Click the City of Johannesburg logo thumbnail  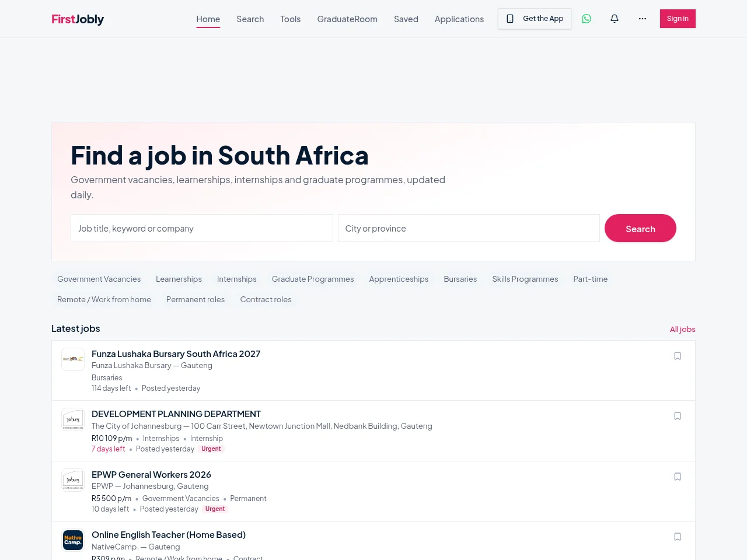point(73,419)
